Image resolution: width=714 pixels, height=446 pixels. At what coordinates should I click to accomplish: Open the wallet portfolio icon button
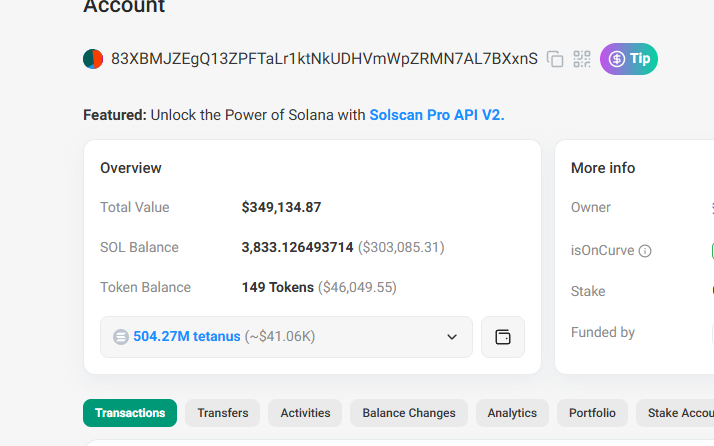click(x=503, y=337)
